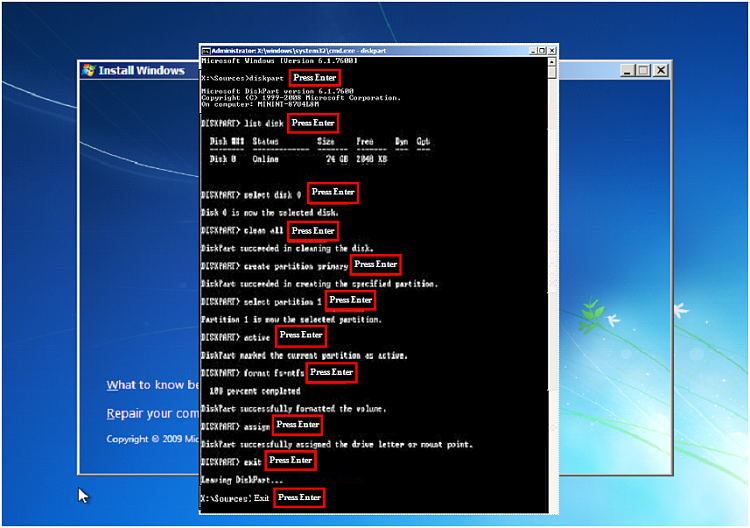Click 'DiskPart successfully assigned the drive letter' line
Viewport: 750px width, 528px height.
337,445
